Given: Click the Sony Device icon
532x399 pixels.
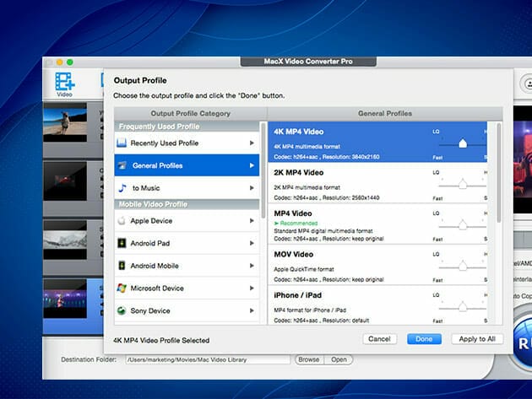Looking at the screenshot, I should pyautogui.click(x=123, y=311).
